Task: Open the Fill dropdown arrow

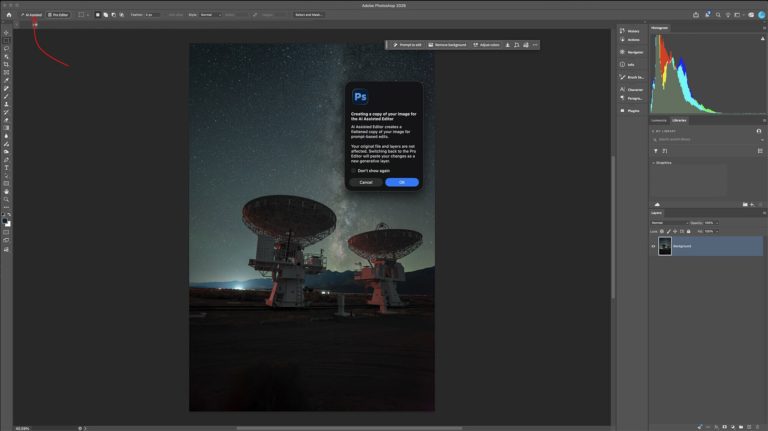Action: coord(717,232)
